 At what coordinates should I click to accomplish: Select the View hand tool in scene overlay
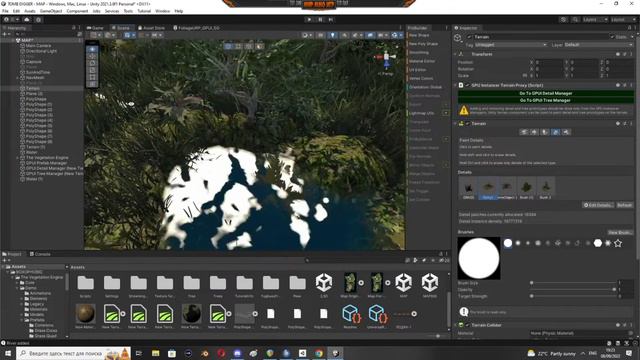click(x=92, y=49)
